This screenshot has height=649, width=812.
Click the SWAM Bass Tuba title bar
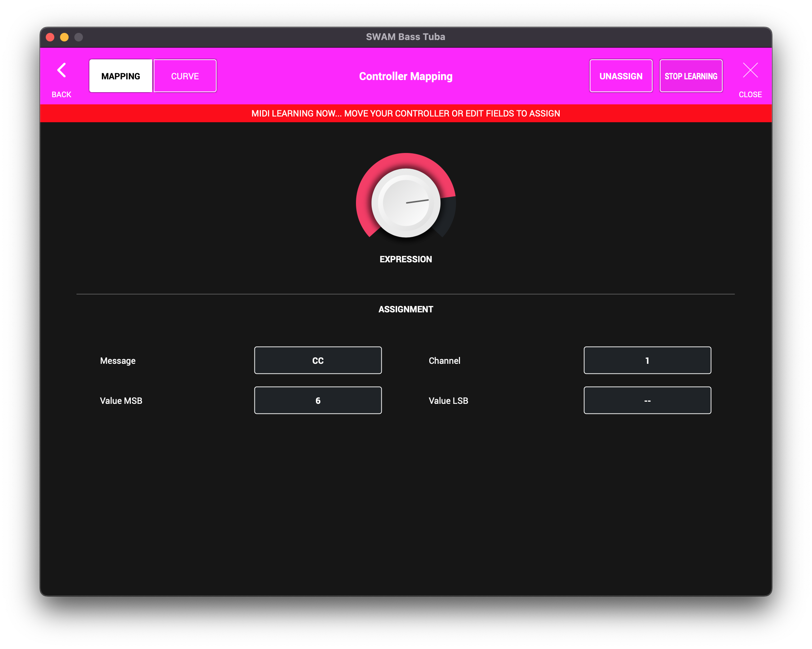(x=406, y=37)
